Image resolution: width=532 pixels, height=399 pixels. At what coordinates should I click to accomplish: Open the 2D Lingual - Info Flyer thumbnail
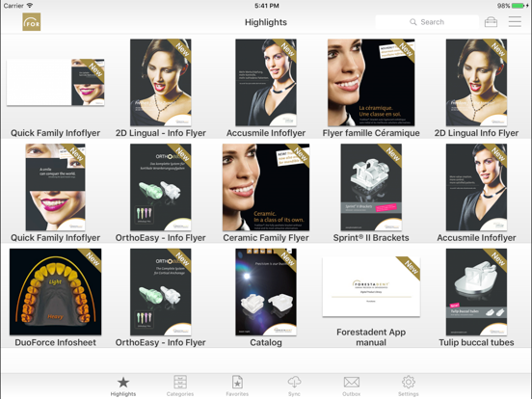[x=161, y=83]
